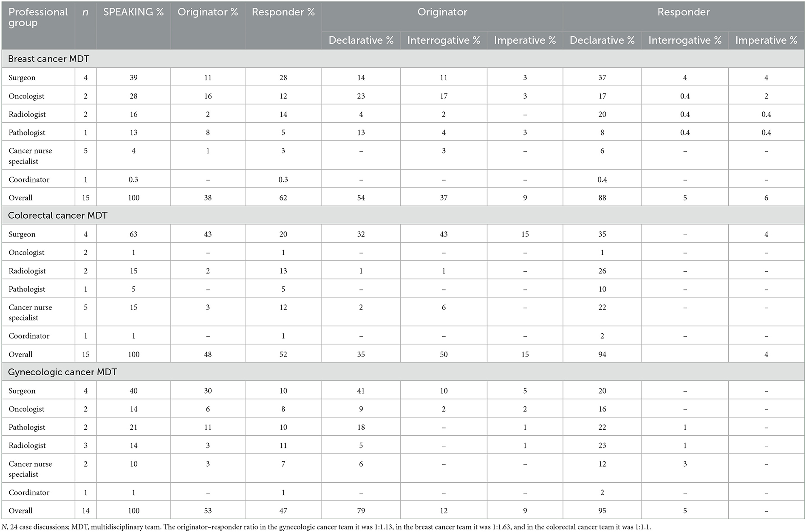The image size is (806, 532).
Task: Click 'Oncologist' in the Gynecologic cancer MDT section
Action: tap(26, 409)
